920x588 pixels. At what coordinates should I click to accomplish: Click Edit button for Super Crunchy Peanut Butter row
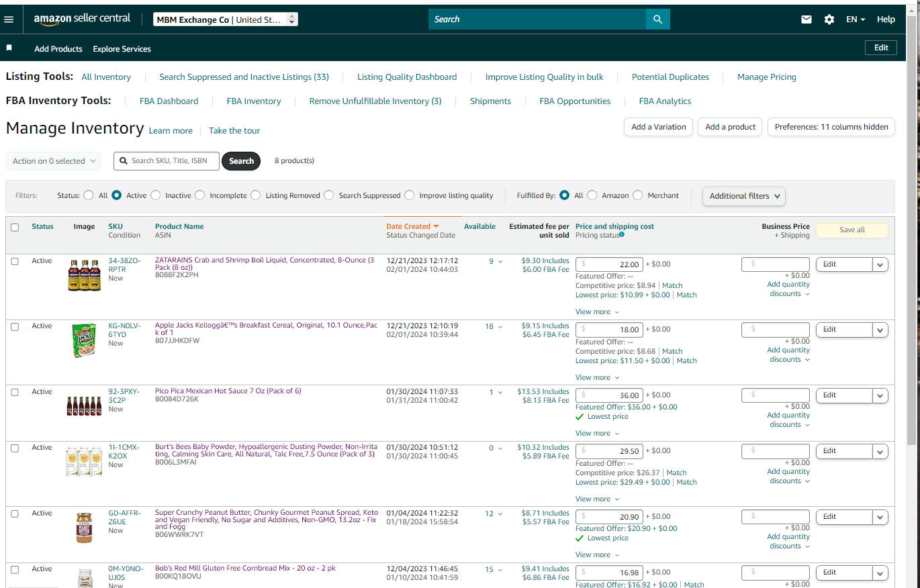pos(844,517)
